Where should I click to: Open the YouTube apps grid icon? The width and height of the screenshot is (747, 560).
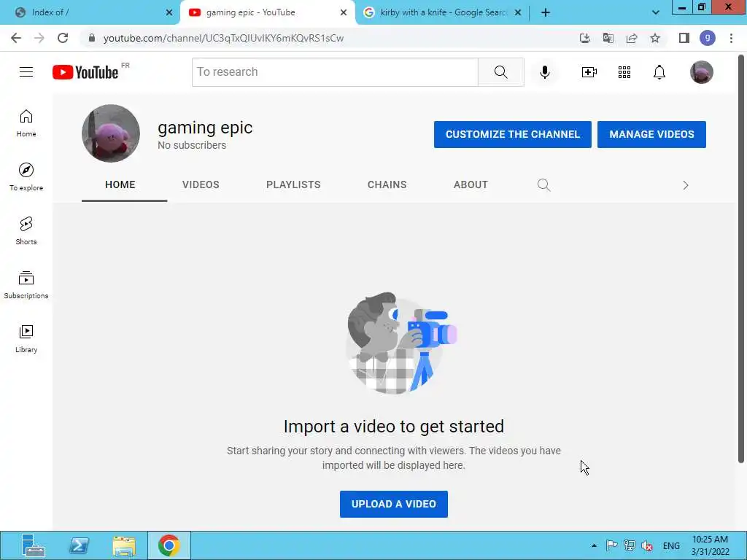click(624, 72)
